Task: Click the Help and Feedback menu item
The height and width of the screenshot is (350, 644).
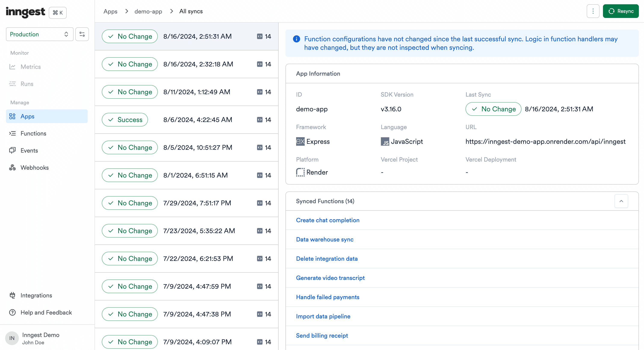Action: pos(46,312)
